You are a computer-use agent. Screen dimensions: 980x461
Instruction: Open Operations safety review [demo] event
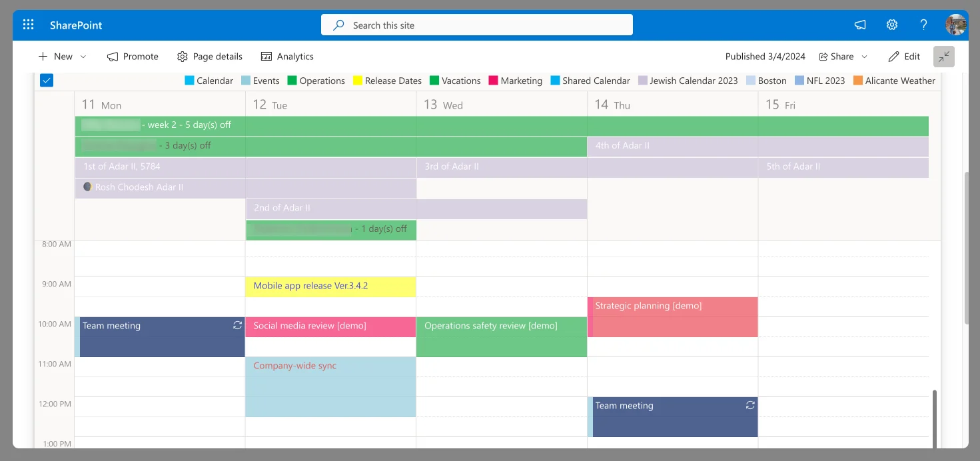[x=502, y=337]
